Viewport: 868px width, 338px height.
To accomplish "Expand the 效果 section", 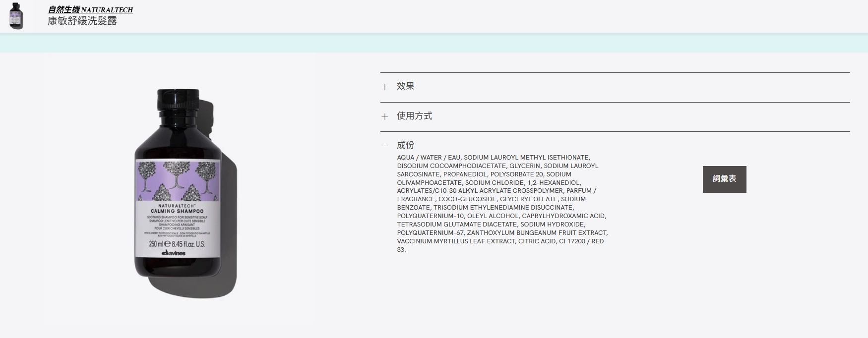I will point(405,86).
